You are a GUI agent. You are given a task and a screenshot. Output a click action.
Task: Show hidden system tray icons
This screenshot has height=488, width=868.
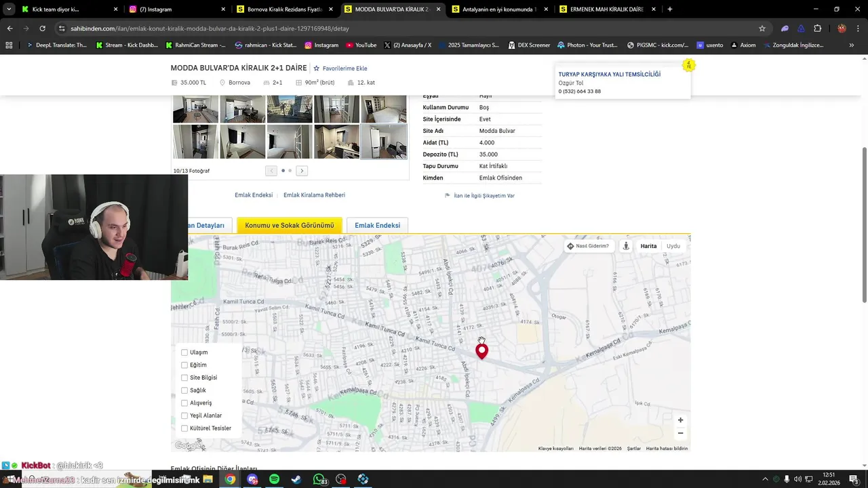765,479
